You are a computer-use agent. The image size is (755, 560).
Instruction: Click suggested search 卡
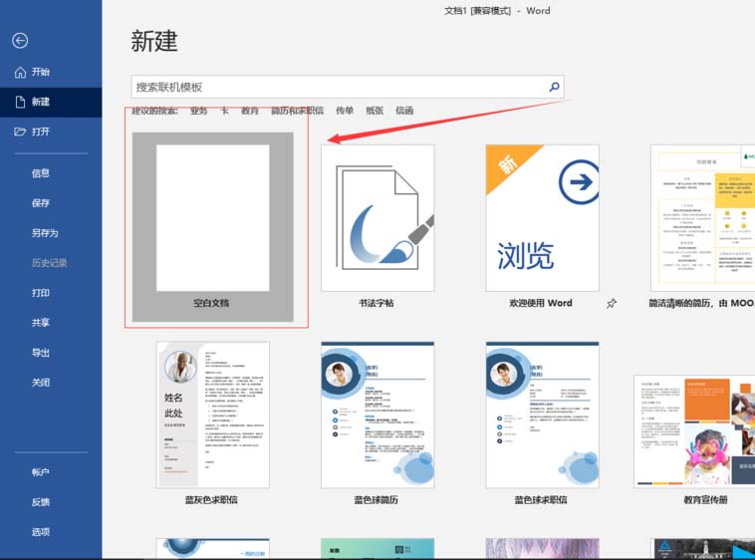point(224,111)
